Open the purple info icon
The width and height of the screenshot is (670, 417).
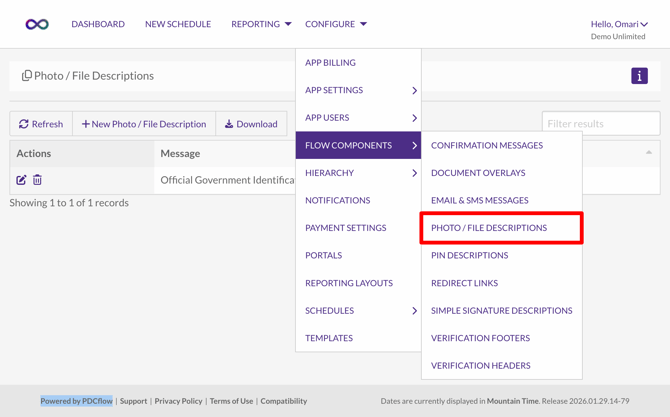639,76
